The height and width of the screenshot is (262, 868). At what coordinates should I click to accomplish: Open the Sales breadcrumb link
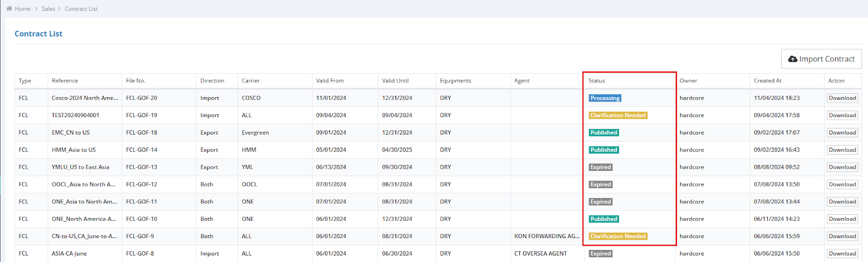click(48, 9)
